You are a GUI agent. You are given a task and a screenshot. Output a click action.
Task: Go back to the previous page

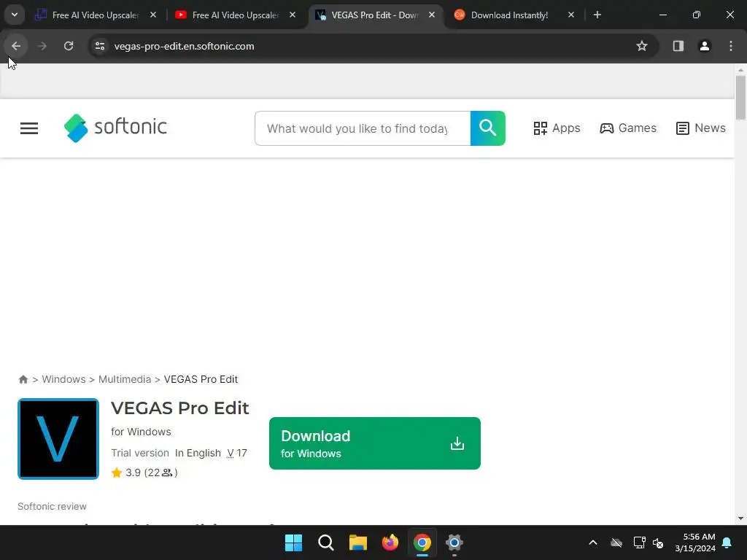[16, 46]
